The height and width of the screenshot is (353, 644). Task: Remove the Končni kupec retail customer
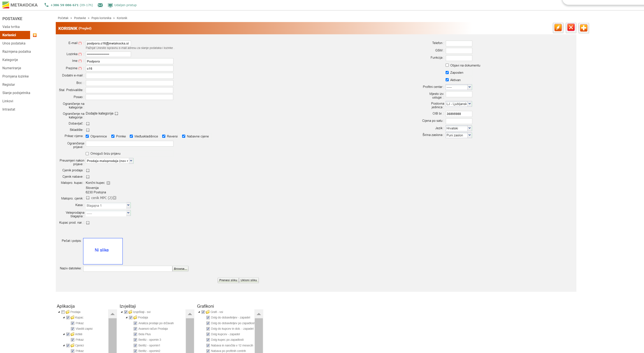[108, 183]
